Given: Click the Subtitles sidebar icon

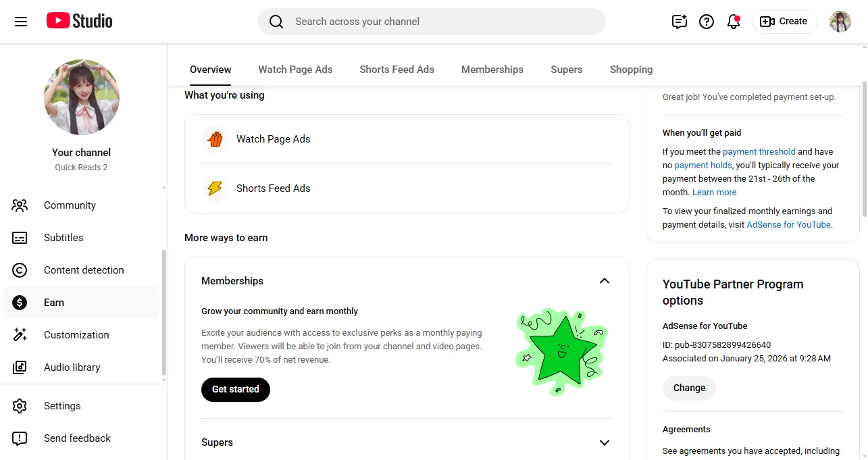Looking at the screenshot, I should tap(20, 238).
